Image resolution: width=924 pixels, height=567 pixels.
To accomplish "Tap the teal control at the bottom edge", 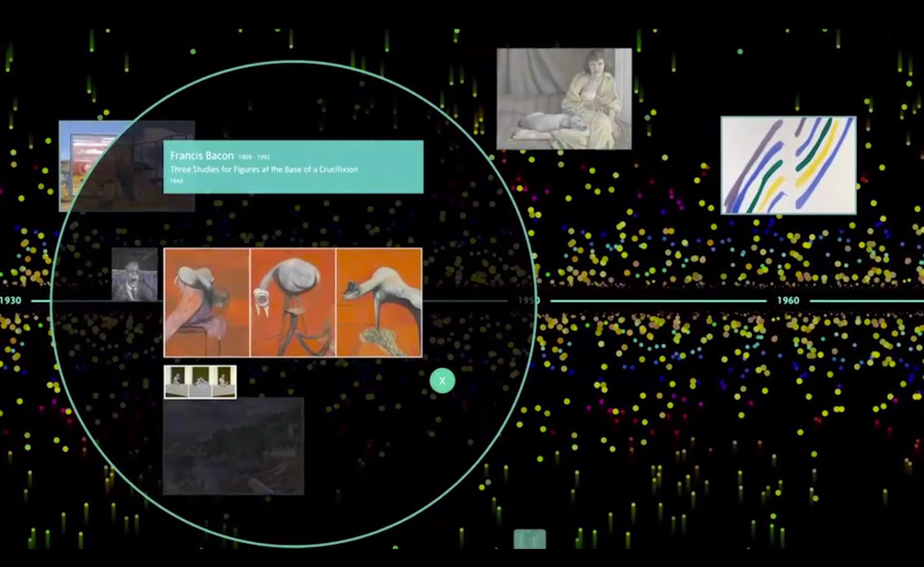I will pos(530,540).
